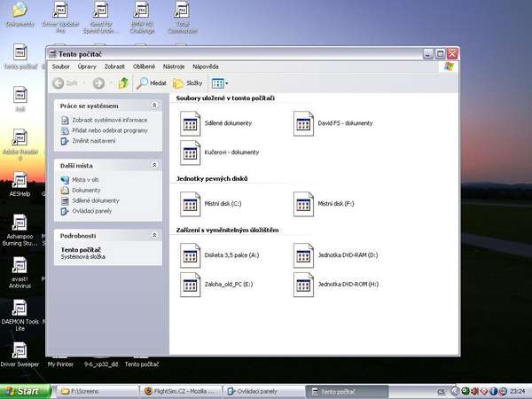Viewport: 532px width, 399px height.
Task: Select Driver Sweeper desktop shortcut
Action: tap(20, 355)
